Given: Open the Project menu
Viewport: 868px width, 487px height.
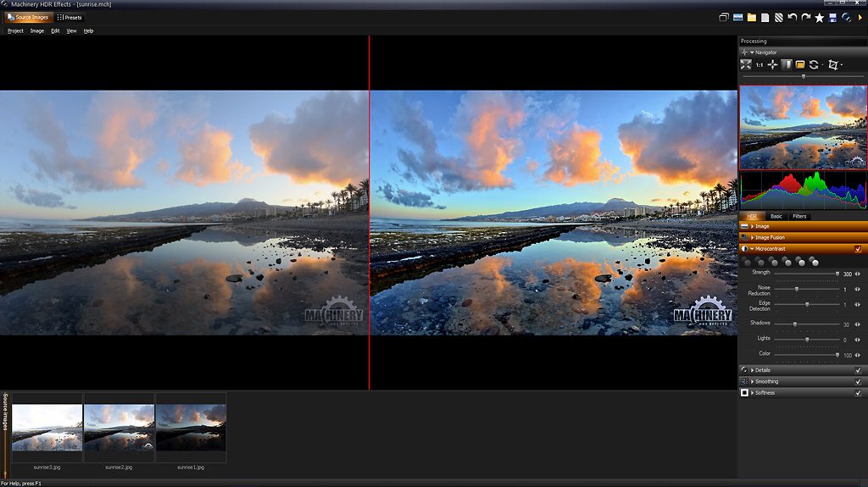Looking at the screenshot, I should (x=15, y=30).
